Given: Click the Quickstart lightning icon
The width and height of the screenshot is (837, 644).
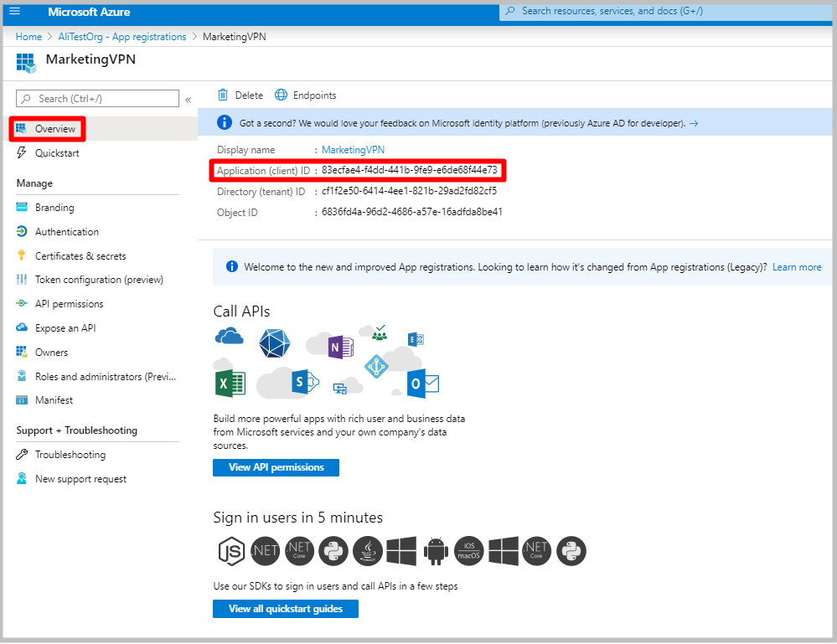Looking at the screenshot, I should tap(21, 153).
